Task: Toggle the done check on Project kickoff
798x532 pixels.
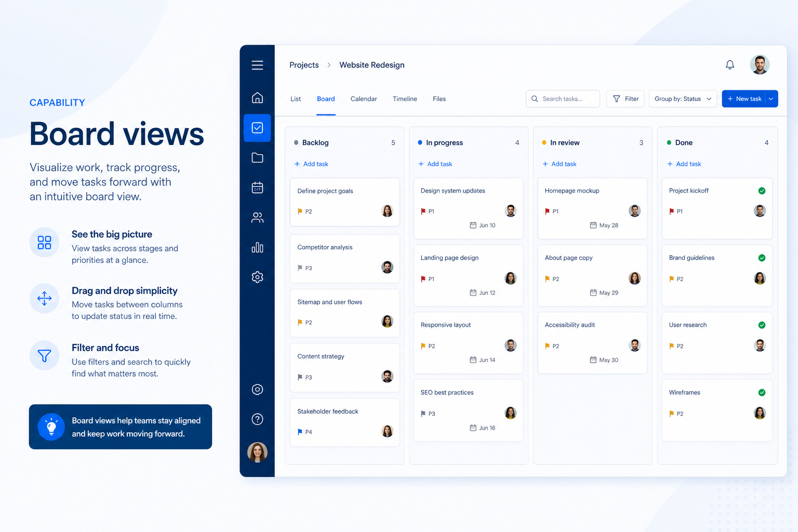Action: tap(762, 191)
